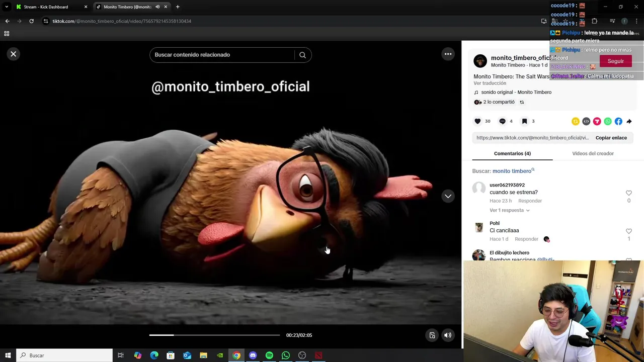The width and height of the screenshot is (644, 362).
Task: Mute the TikTok browser tab audio
Action: (157, 7)
